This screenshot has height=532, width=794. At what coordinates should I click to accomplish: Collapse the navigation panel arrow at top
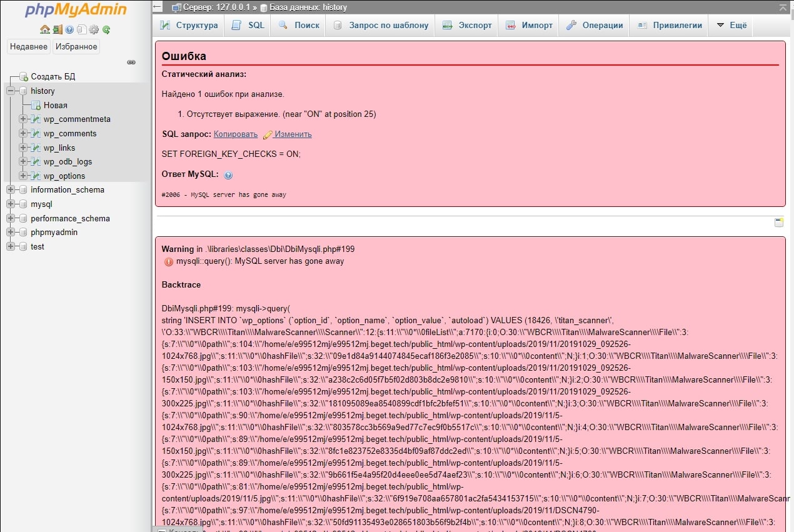point(158,7)
